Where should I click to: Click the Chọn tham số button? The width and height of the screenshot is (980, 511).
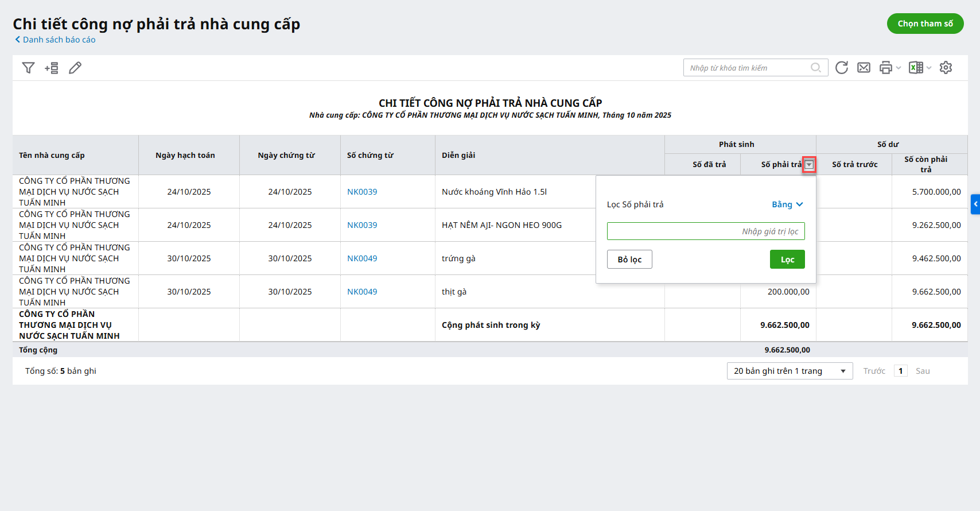click(x=925, y=24)
